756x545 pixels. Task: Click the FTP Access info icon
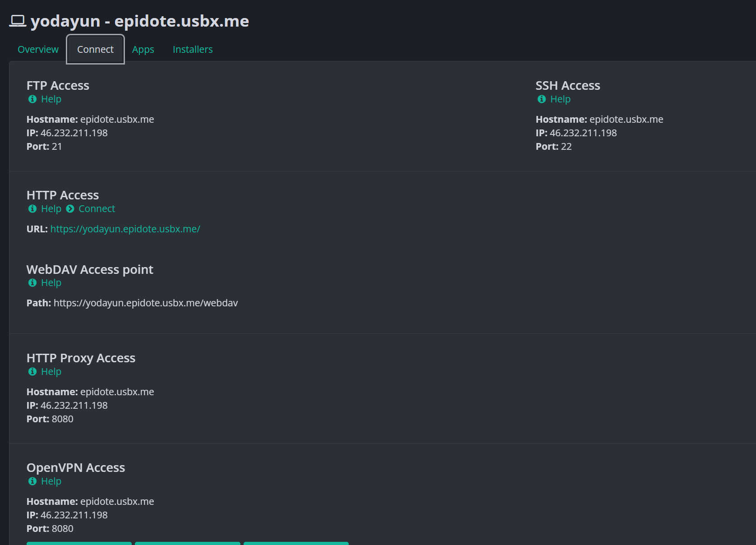(32, 99)
